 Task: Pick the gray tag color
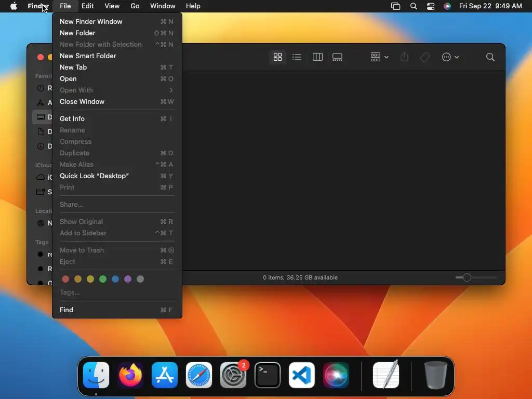[140, 279]
